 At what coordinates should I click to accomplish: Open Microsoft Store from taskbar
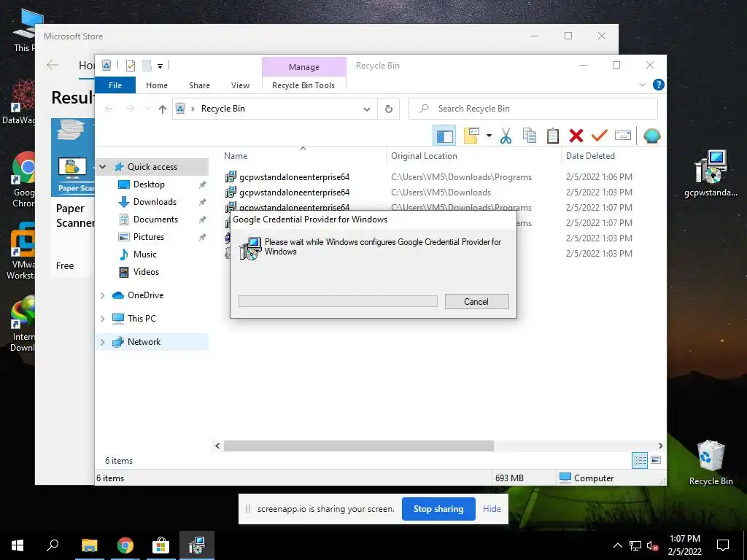tap(161, 545)
